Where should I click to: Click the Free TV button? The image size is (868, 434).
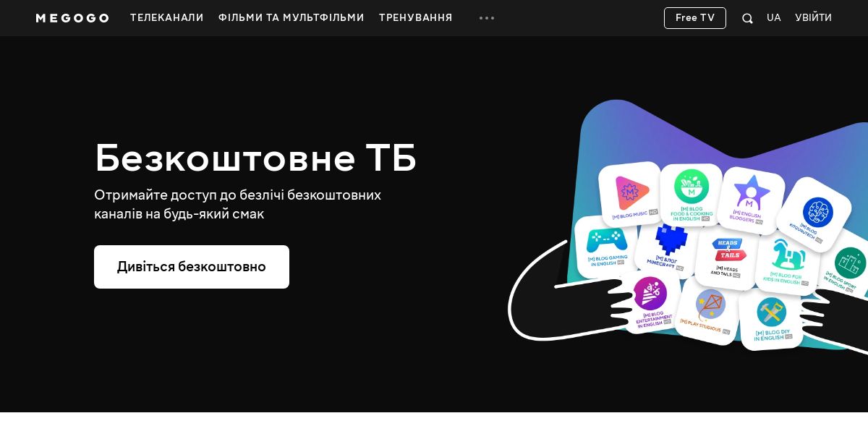[695, 18]
